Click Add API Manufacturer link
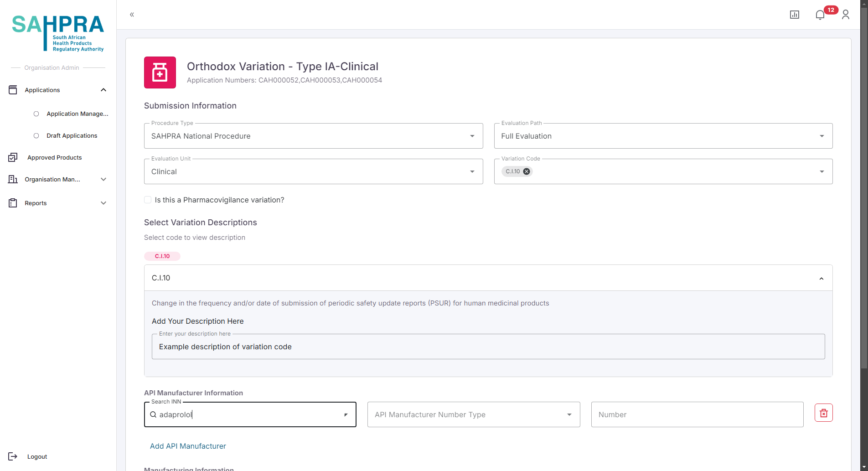This screenshot has height=471, width=868. [188, 446]
